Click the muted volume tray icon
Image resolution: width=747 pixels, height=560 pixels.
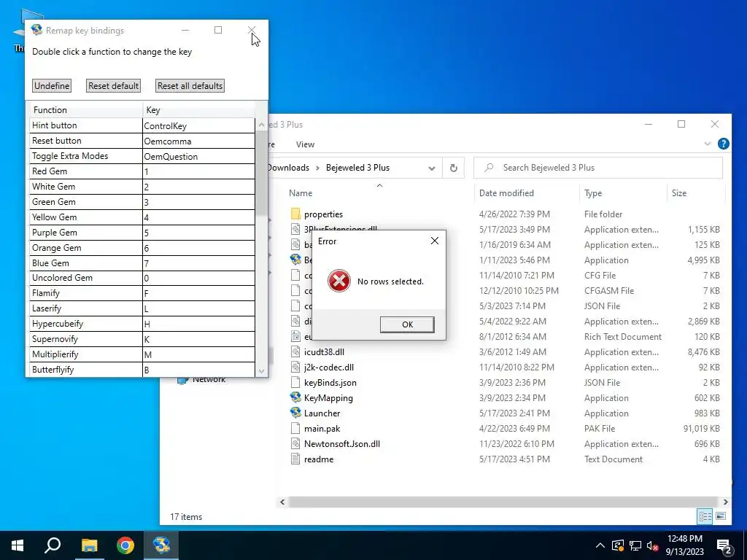653,545
